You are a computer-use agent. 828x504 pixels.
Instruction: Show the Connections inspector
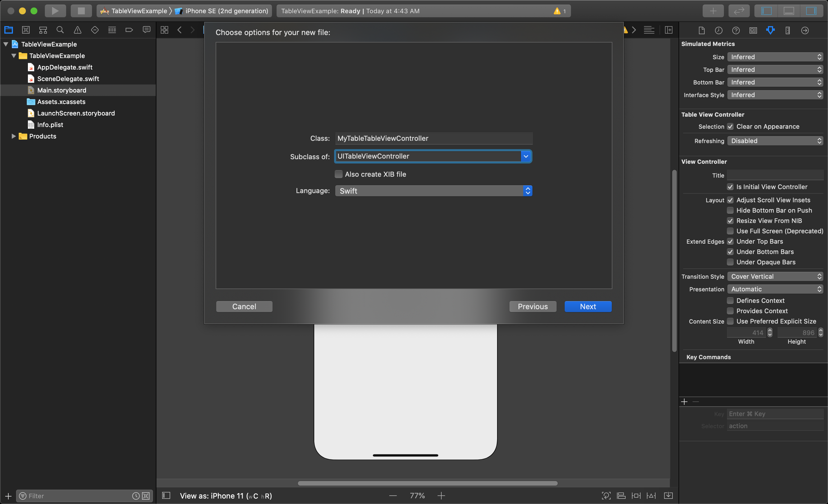(805, 30)
